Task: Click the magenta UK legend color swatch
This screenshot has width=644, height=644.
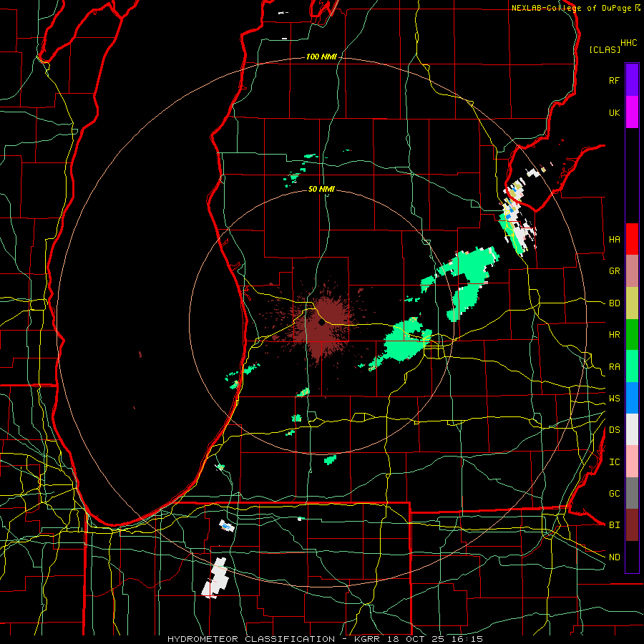Action: tap(632, 112)
